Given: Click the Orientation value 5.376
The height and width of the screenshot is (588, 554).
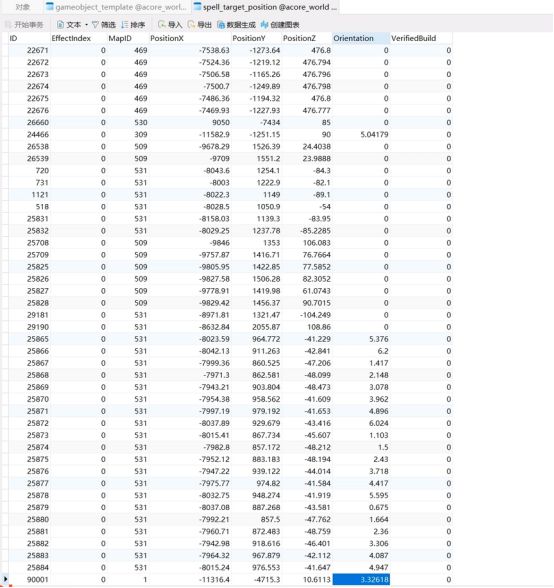Looking at the screenshot, I should click(x=378, y=339).
